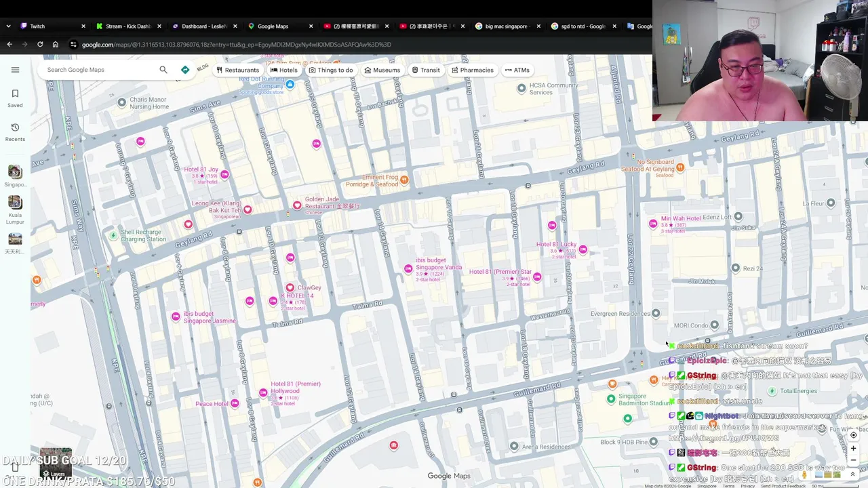Click the search magnifier icon

163,70
